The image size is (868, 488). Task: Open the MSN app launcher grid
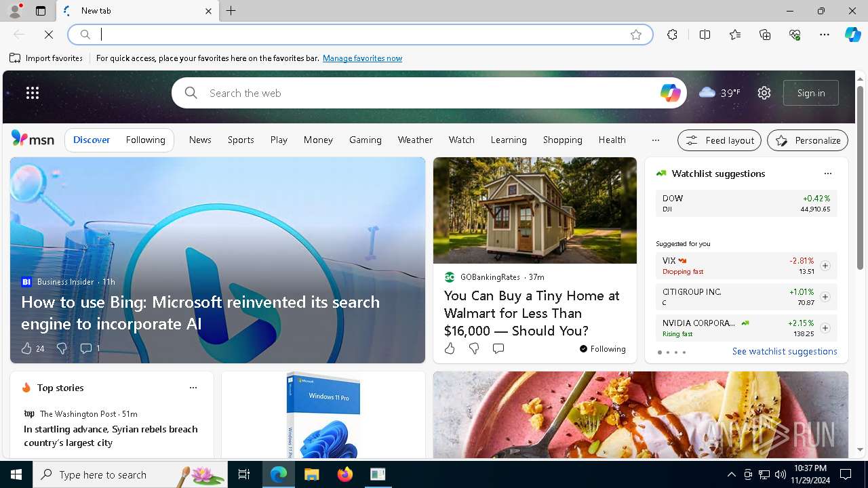click(x=33, y=93)
